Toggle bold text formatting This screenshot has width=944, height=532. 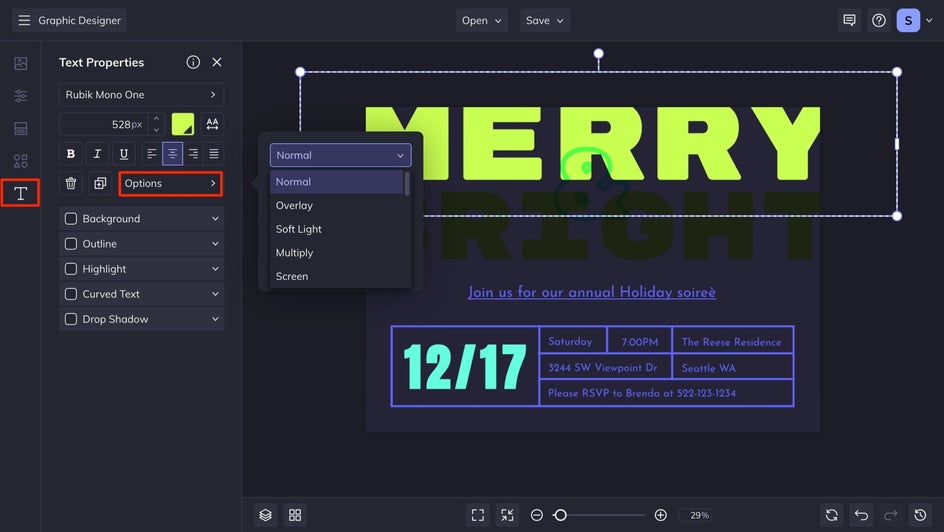(70, 153)
